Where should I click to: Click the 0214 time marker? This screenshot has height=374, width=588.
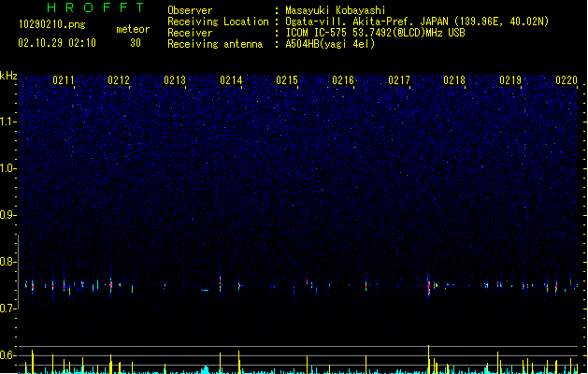point(231,80)
